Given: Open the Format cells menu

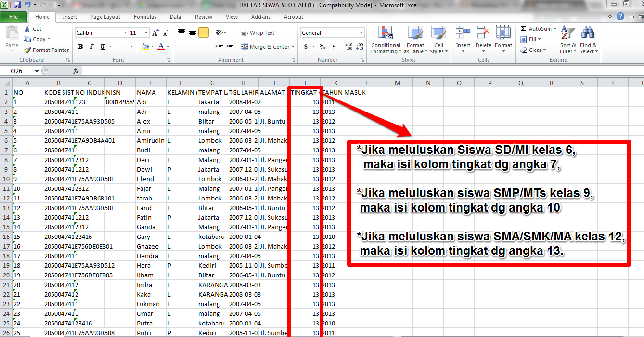Looking at the screenshot, I should point(503,38).
